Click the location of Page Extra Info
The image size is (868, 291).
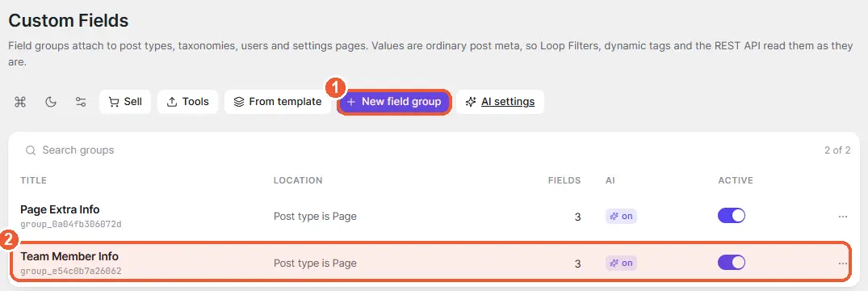pos(315,216)
